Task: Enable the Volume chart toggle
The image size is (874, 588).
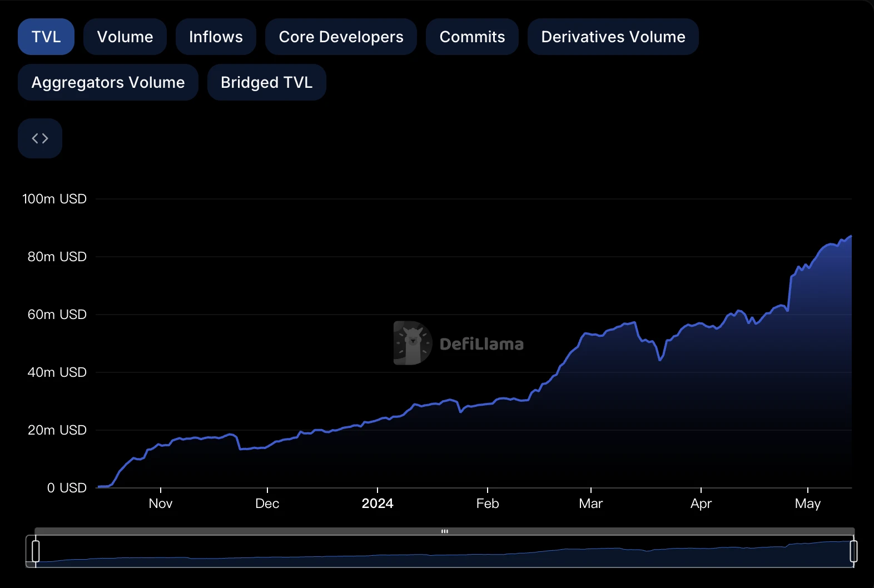Action: point(125,37)
